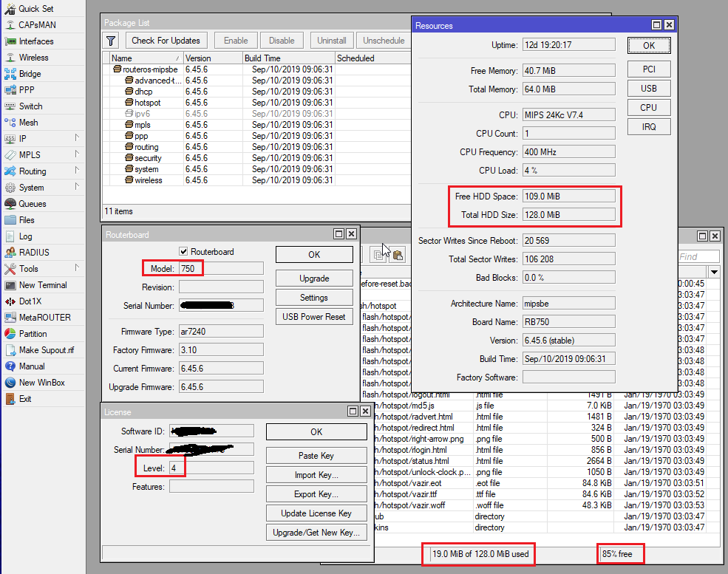728x574 pixels.
Task: Open the RADIUS menu
Action: pos(34,253)
